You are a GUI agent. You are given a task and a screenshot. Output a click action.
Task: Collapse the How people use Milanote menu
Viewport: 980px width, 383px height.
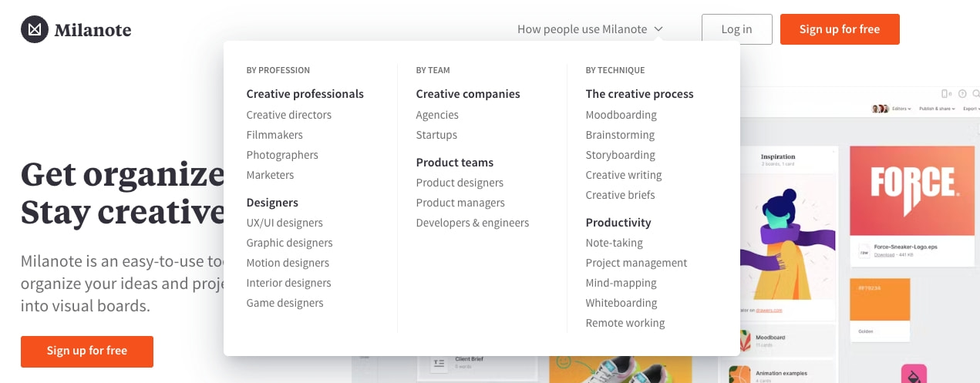[x=590, y=29]
